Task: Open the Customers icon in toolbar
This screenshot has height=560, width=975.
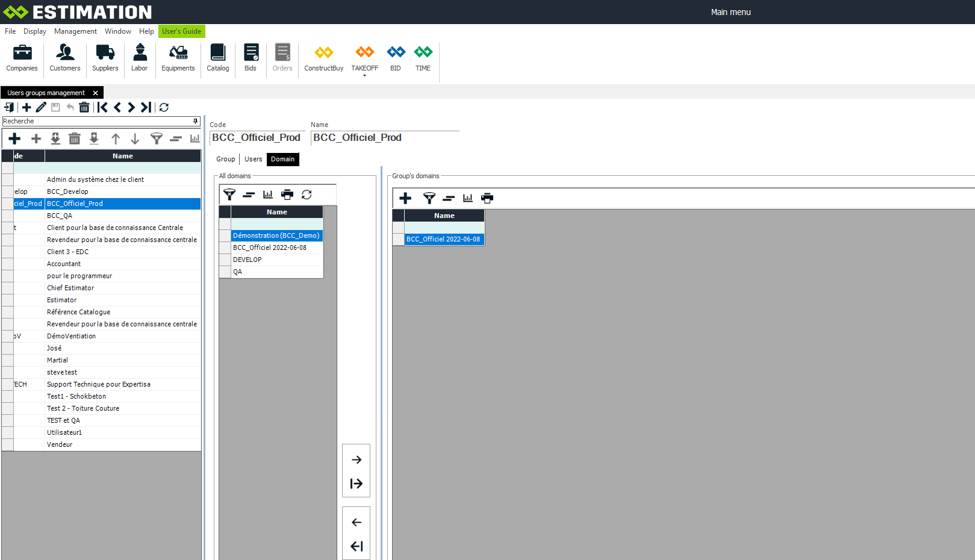Action: (65, 58)
